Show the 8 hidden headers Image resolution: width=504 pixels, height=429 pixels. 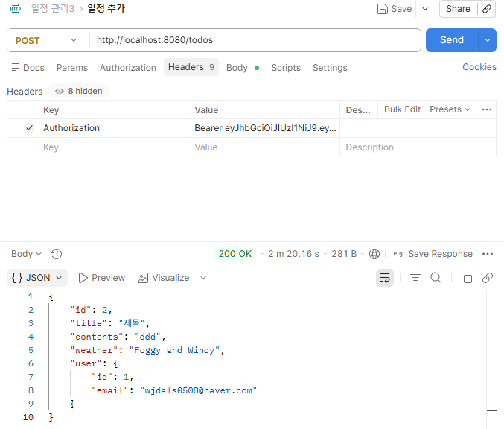[x=78, y=91]
